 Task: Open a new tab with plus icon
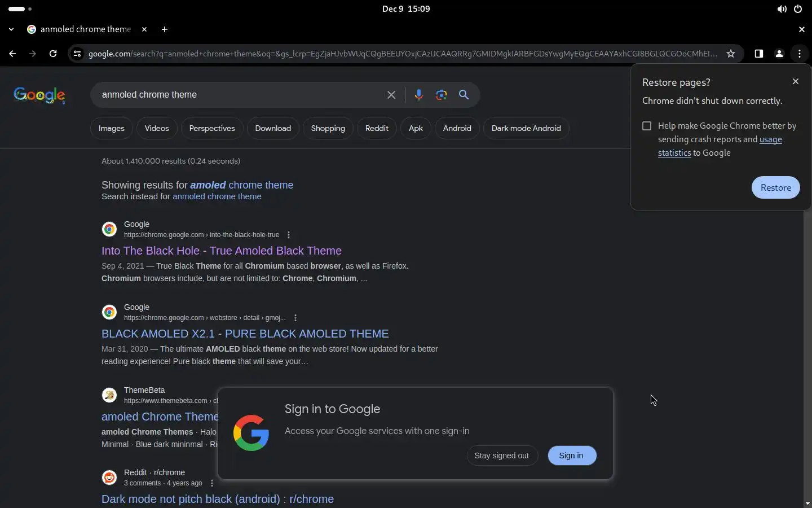[165, 29]
